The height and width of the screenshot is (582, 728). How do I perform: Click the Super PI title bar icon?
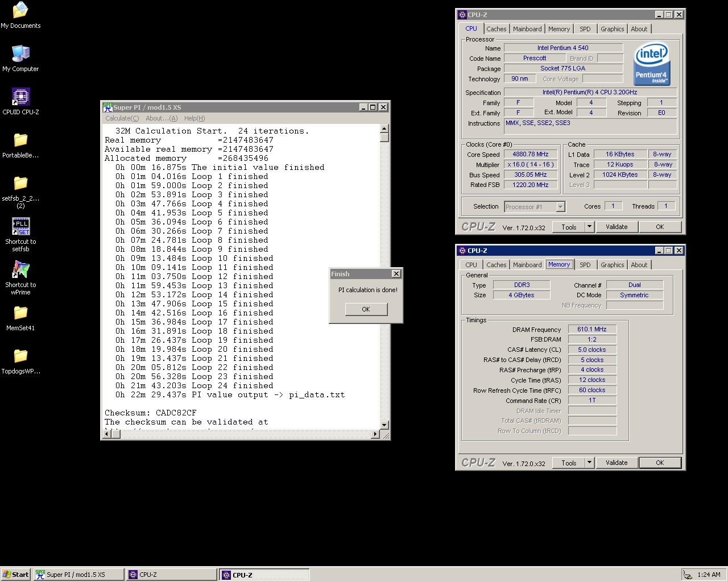point(107,107)
